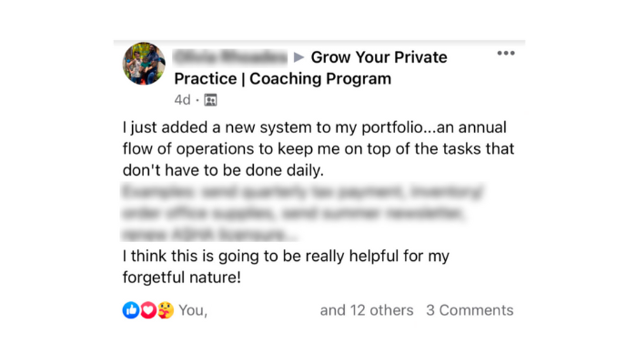
Task: View the 3 Comments on the post
Action: (470, 310)
